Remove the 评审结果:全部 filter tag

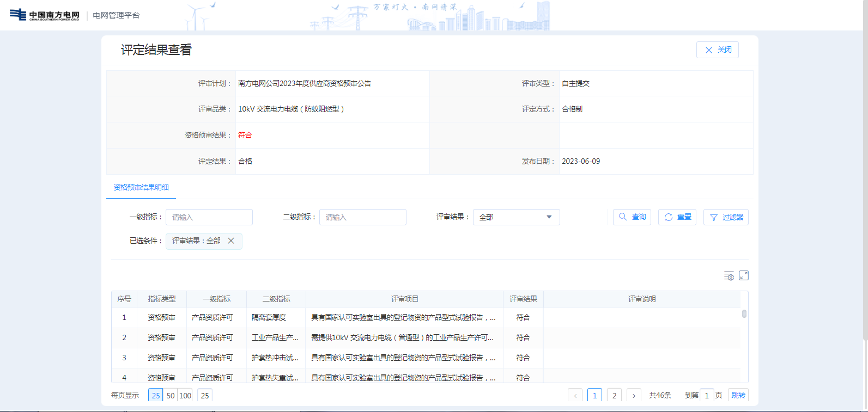pos(231,241)
